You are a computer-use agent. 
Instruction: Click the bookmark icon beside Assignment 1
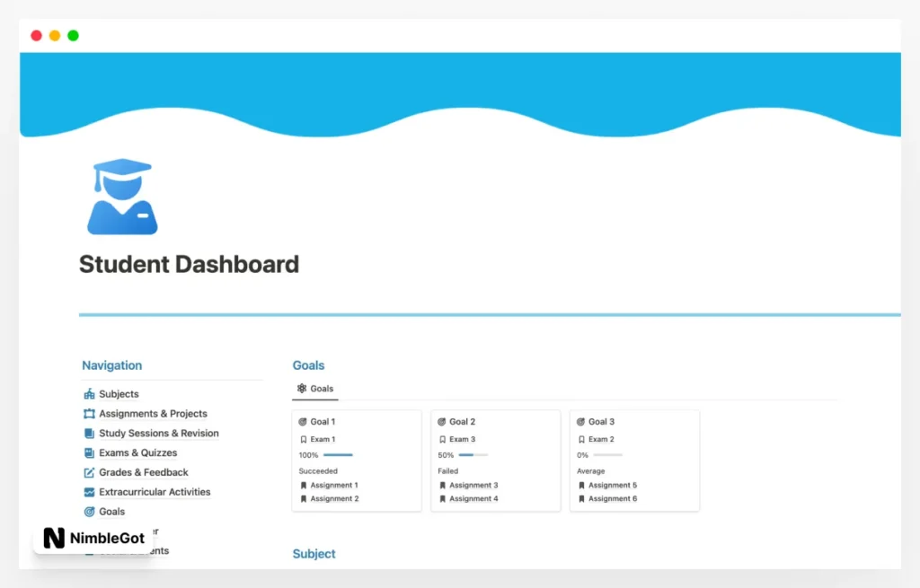coord(304,486)
